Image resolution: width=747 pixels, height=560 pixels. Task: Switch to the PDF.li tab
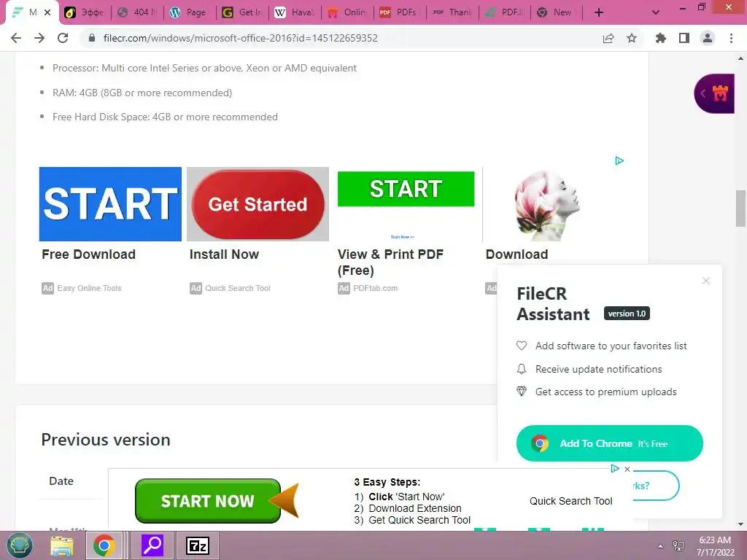tap(505, 12)
